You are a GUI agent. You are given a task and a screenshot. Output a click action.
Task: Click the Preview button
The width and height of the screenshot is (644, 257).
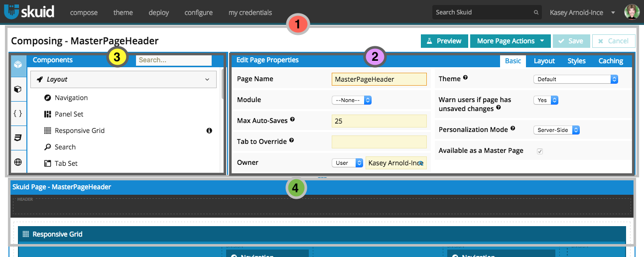point(444,41)
